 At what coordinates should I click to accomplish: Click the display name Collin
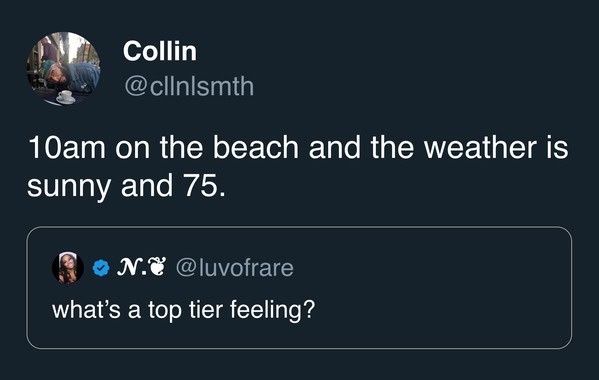160,51
